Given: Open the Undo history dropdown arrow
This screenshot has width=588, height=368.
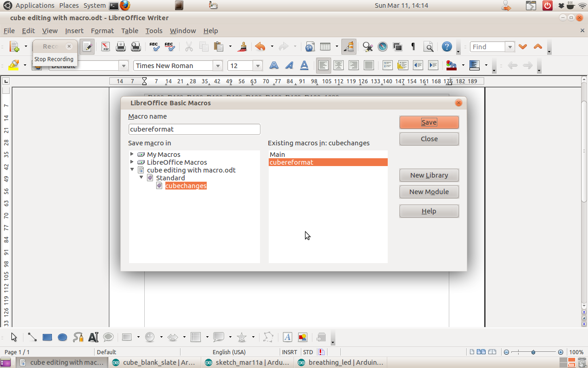Looking at the screenshot, I should click(x=271, y=46).
